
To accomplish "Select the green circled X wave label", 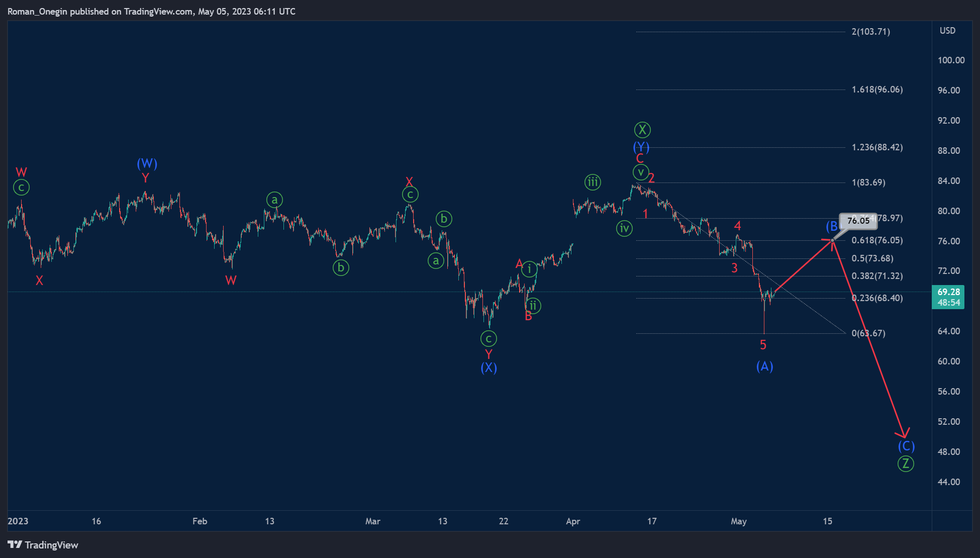I will coord(642,130).
